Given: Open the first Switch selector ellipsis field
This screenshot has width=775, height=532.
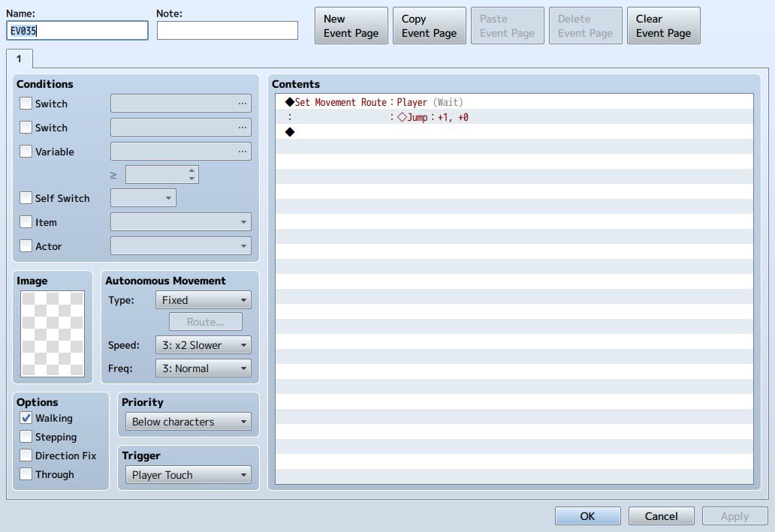Looking at the screenshot, I should [181, 104].
